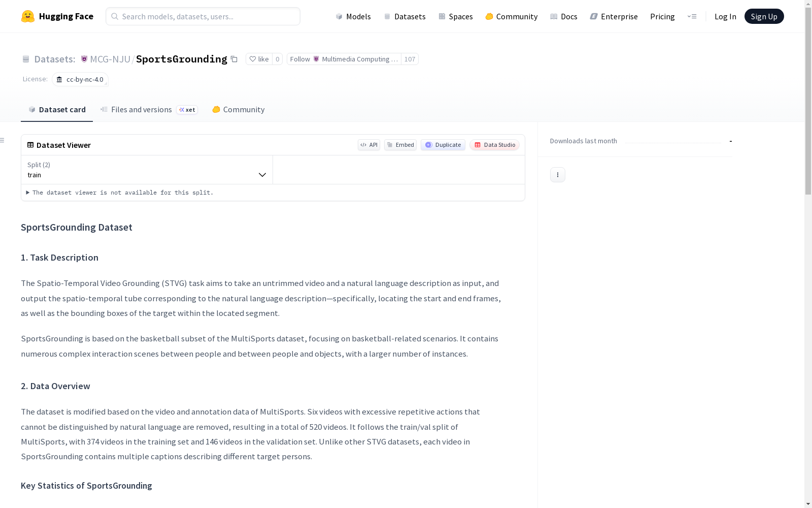This screenshot has height=508, width=812.
Task: Click the page vertical scrollbar thumb
Action: click(808, 102)
